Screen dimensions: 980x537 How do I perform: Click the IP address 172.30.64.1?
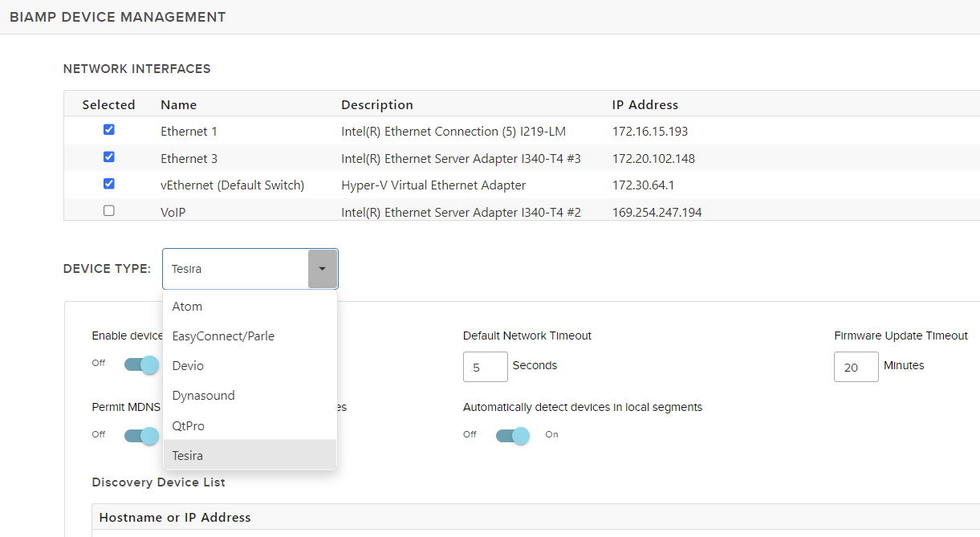(x=644, y=185)
